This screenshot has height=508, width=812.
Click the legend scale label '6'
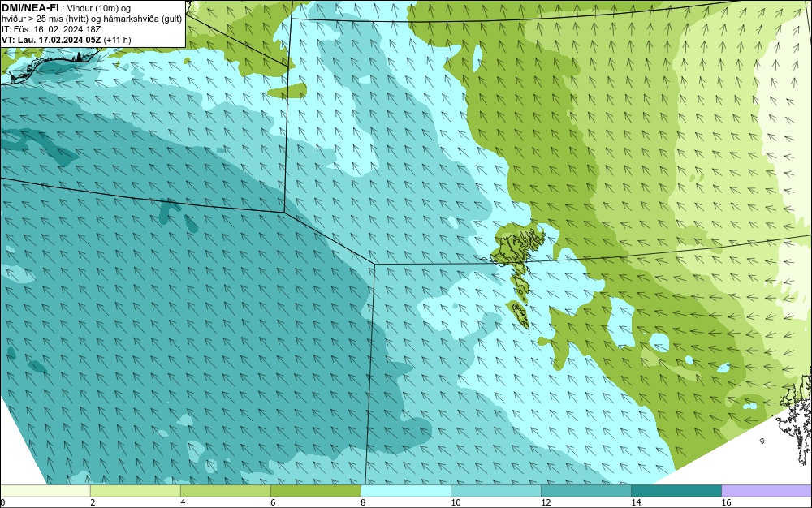pyautogui.click(x=273, y=502)
